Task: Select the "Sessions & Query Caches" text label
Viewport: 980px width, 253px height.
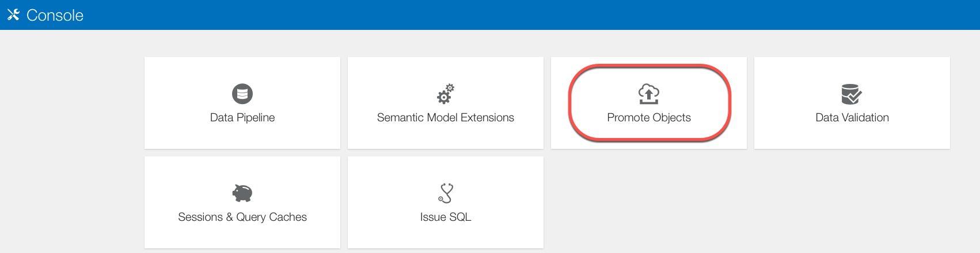Action: pos(242,217)
